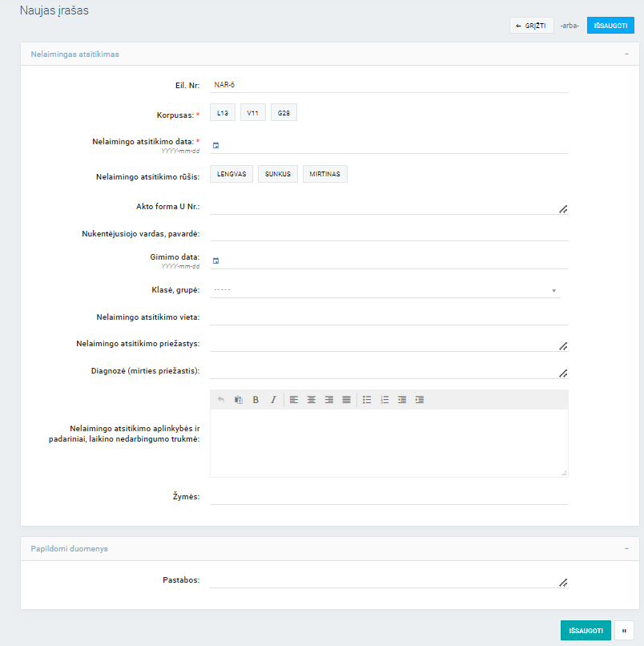This screenshot has width=644, height=646.
Task: Click the Bold formatting icon
Action: (256, 399)
